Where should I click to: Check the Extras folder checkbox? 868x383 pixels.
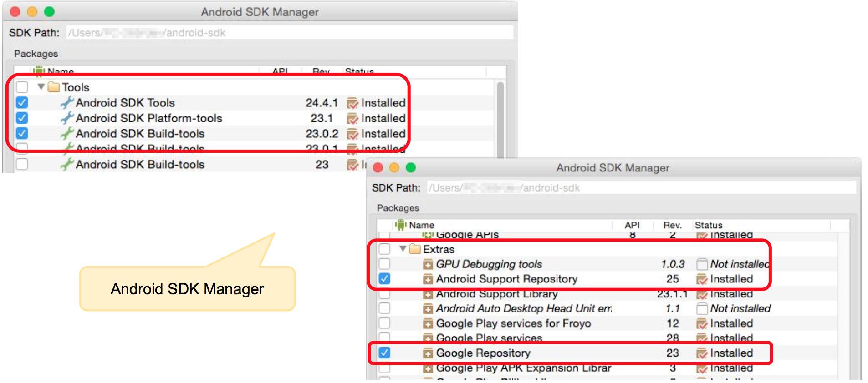[x=384, y=249]
